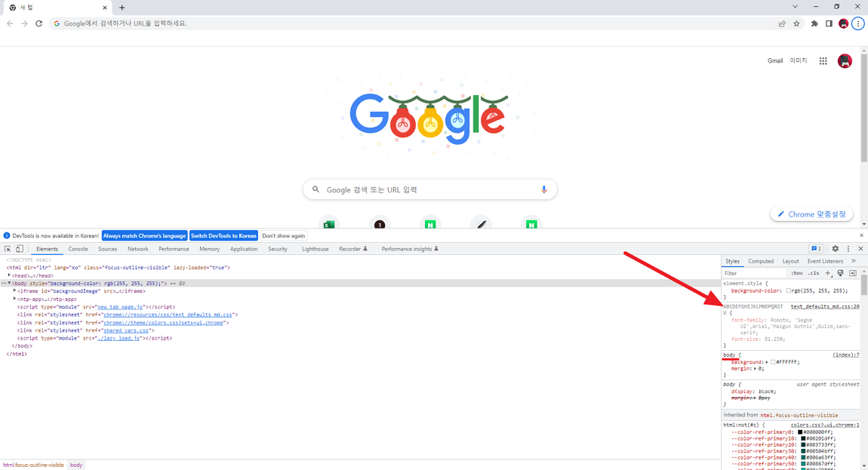This screenshot has height=470, width=868.
Task: Switch to the Computed styles tab
Action: pos(761,261)
